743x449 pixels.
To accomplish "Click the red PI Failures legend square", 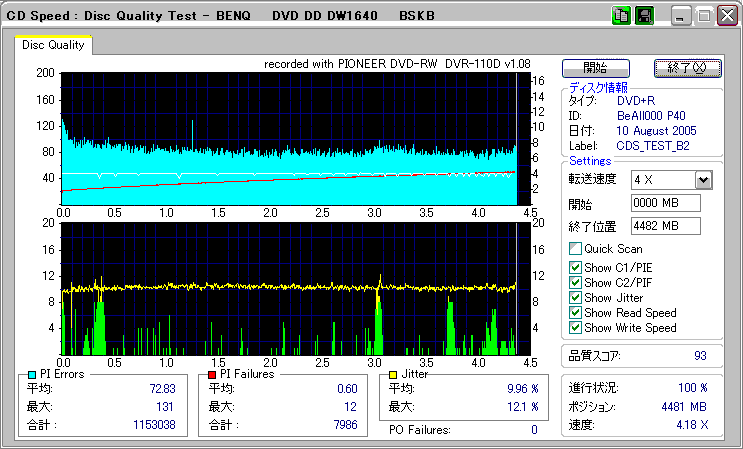I will coord(212,374).
